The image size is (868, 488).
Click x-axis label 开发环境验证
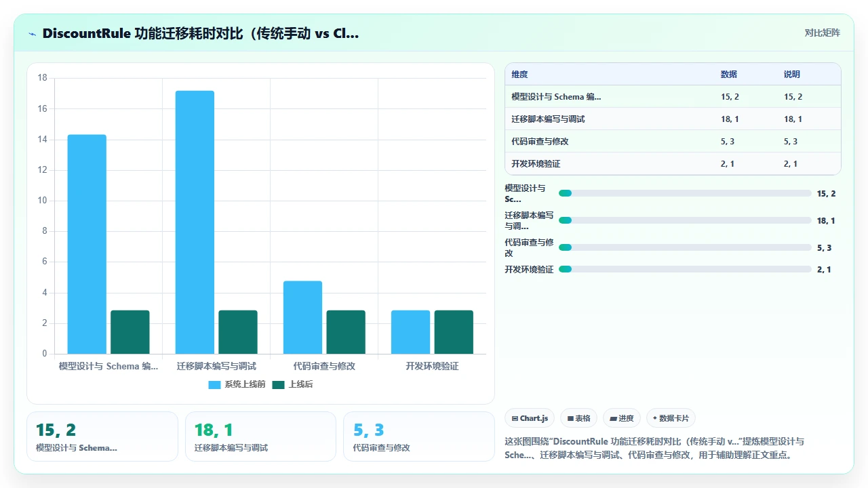(432, 366)
